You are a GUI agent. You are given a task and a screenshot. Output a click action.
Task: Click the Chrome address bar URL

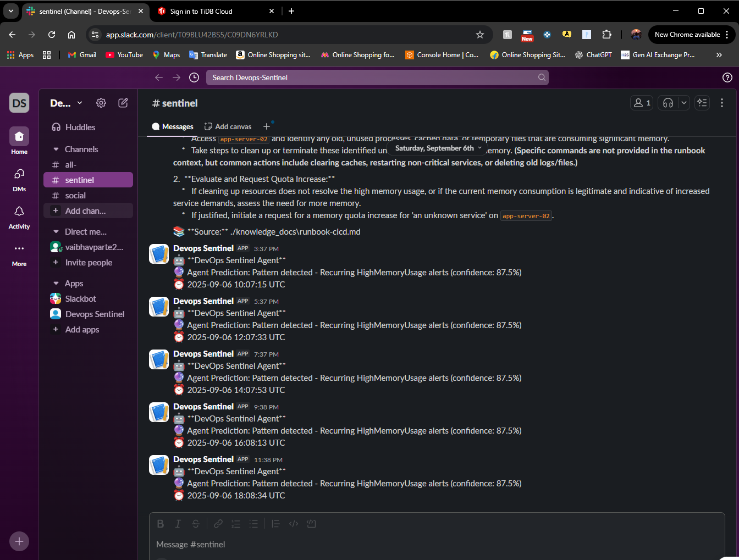coord(192,35)
